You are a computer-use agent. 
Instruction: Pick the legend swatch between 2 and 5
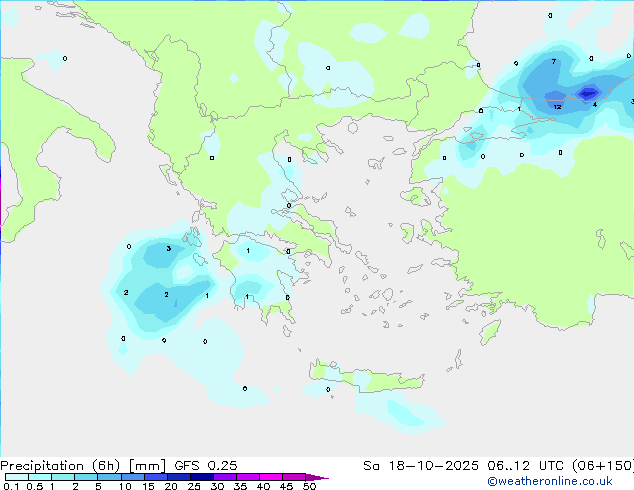[86, 477]
